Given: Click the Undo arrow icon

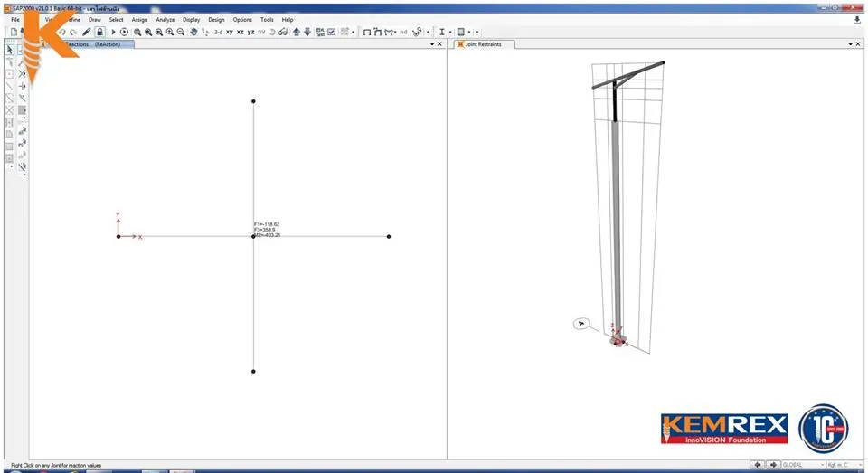Looking at the screenshot, I should tap(62, 33).
